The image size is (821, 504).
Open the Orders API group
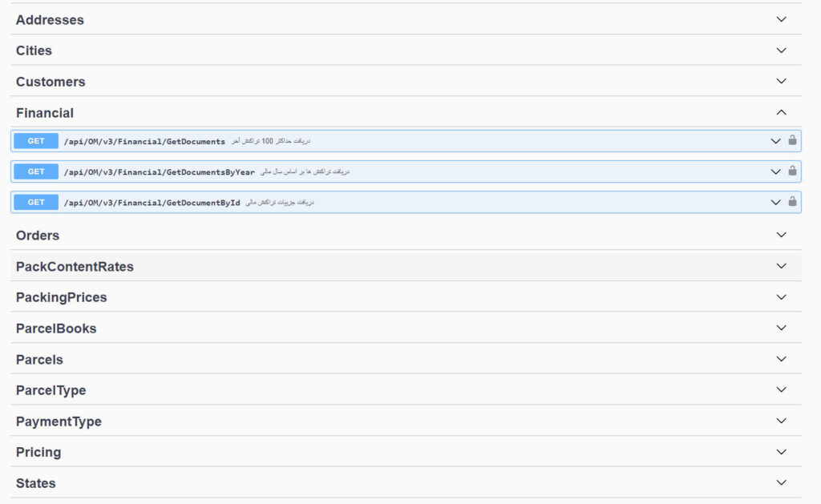(38, 236)
